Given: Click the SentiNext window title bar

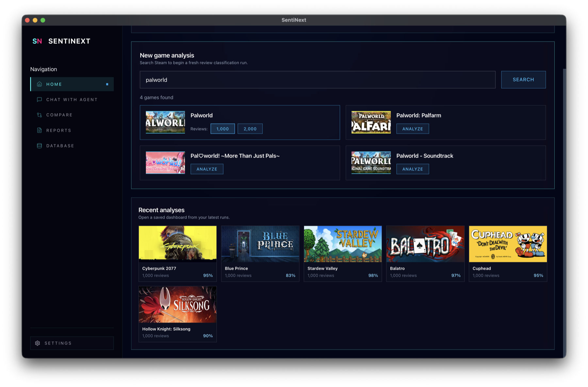Looking at the screenshot, I should (294, 20).
